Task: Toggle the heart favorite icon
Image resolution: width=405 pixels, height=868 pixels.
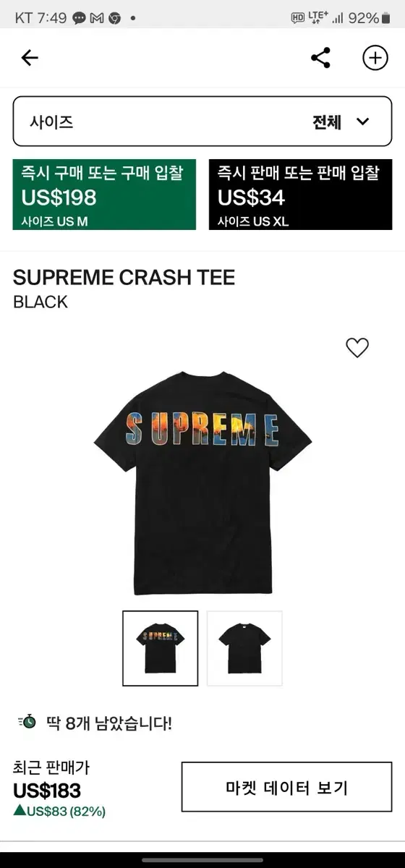Action: [357, 348]
